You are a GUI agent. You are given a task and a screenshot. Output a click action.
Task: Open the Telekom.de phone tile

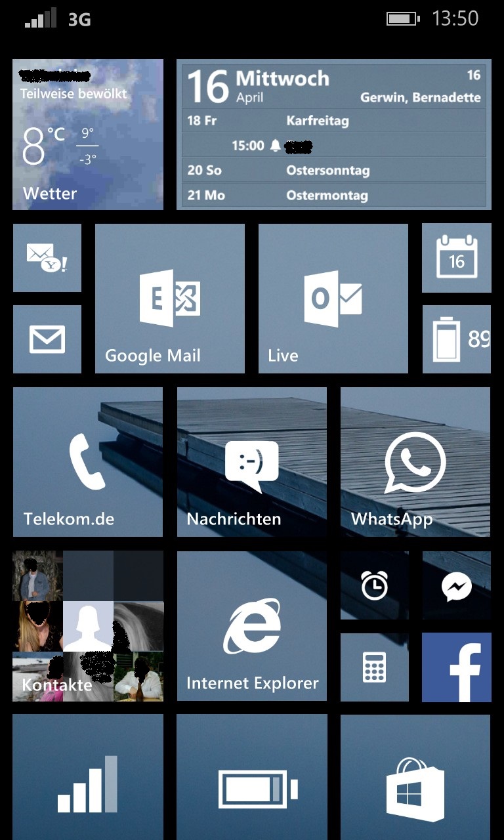(88, 462)
